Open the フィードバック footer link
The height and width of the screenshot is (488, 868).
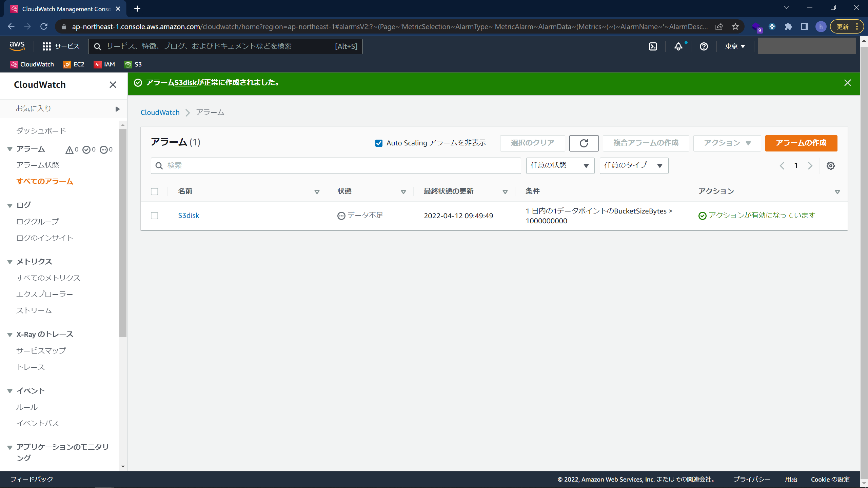click(x=32, y=479)
